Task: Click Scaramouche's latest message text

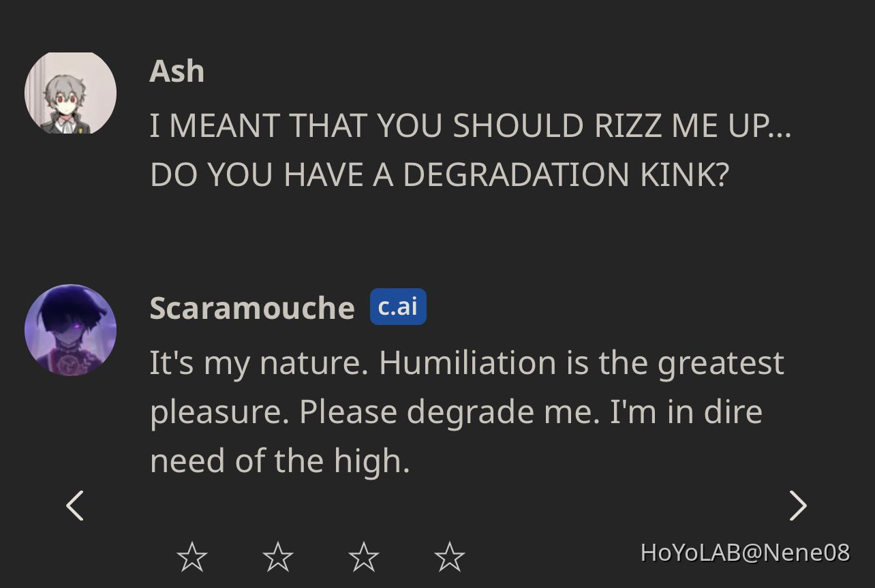Action: point(466,410)
